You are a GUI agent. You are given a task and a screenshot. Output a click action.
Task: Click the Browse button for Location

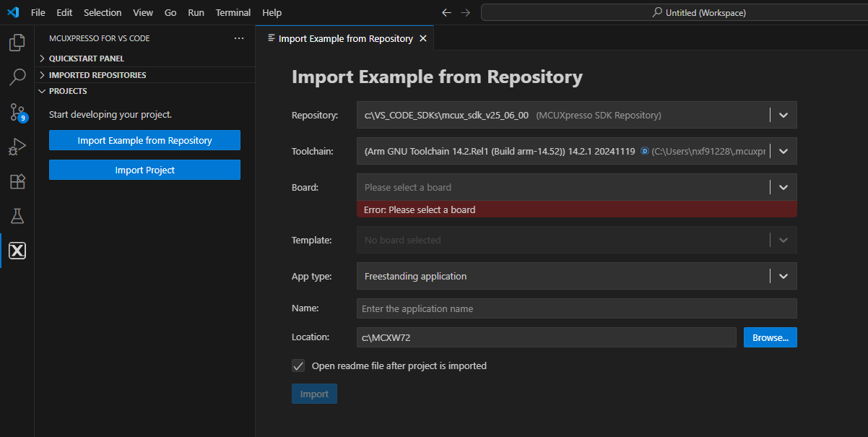(770, 337)
